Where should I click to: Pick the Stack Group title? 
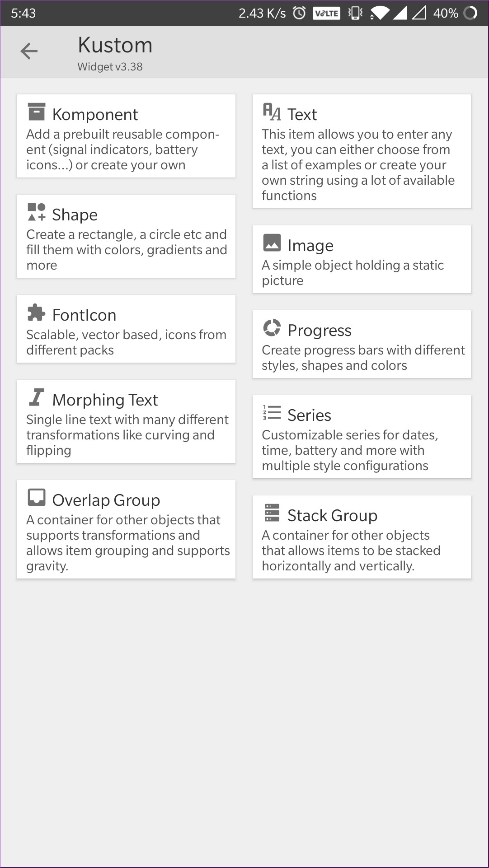click(x=332, y=516)
